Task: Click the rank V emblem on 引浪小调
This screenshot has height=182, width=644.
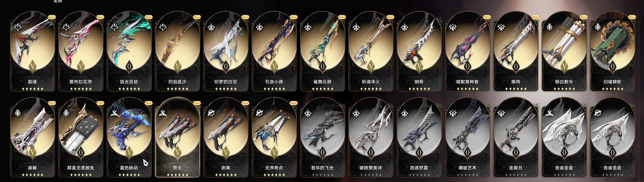Action: (274, 66)
